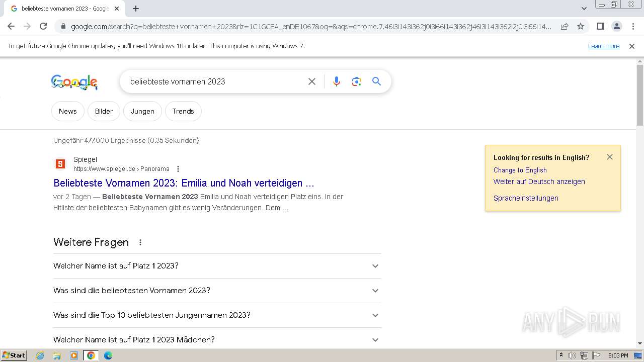Open the clock showing 8:03 PM
Viewport: 644px width, 362px height.
(618, 355)
